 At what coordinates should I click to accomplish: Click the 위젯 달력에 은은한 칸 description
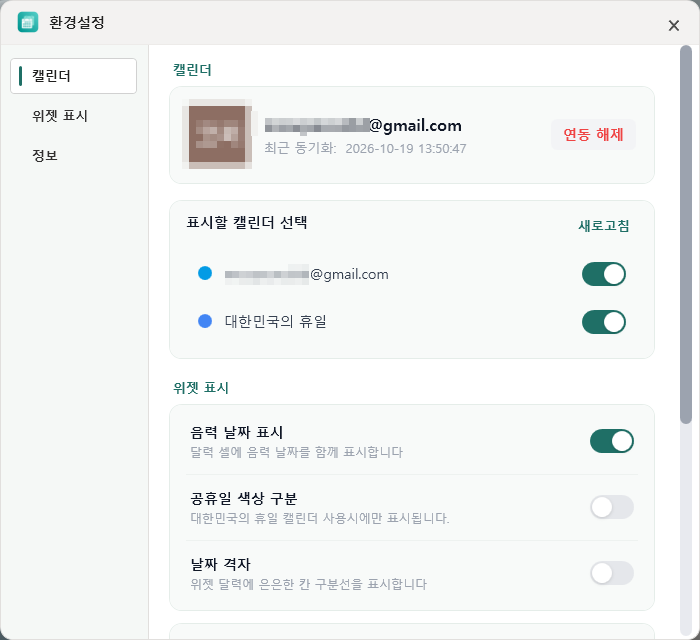308,584
